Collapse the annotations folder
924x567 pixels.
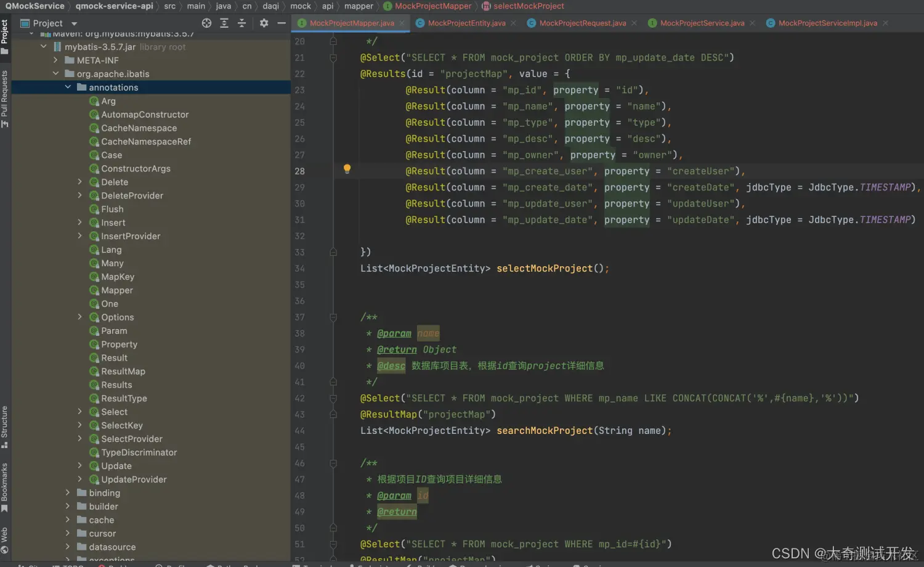click(x=68, y=88)
